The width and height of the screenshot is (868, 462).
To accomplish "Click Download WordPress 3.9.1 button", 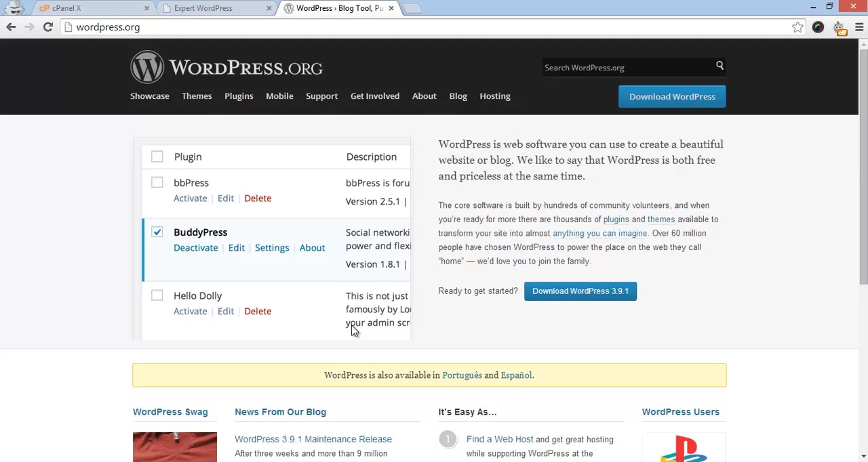I will pos(580,291).
